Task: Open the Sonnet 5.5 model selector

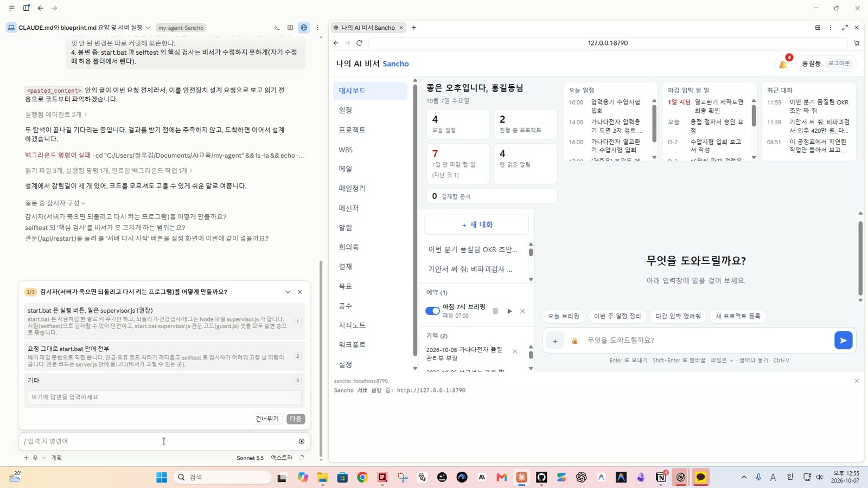Action: 250,458
